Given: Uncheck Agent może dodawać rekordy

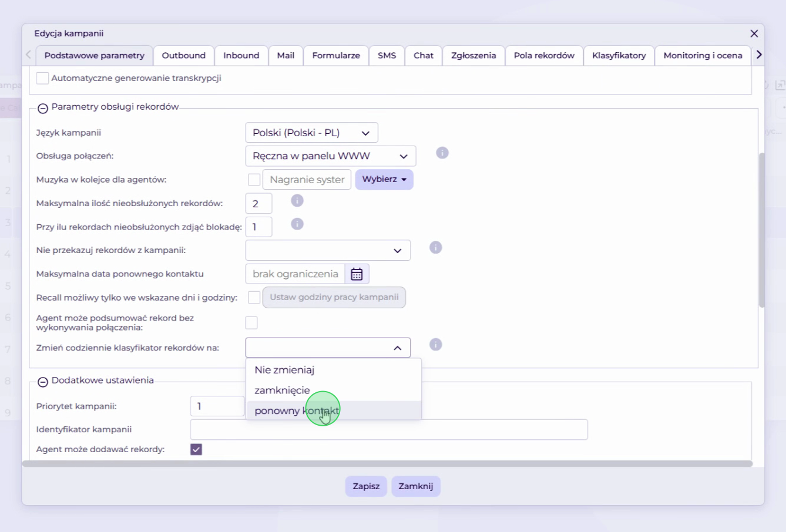Looking at the screenshot, I should click(196, 449).
